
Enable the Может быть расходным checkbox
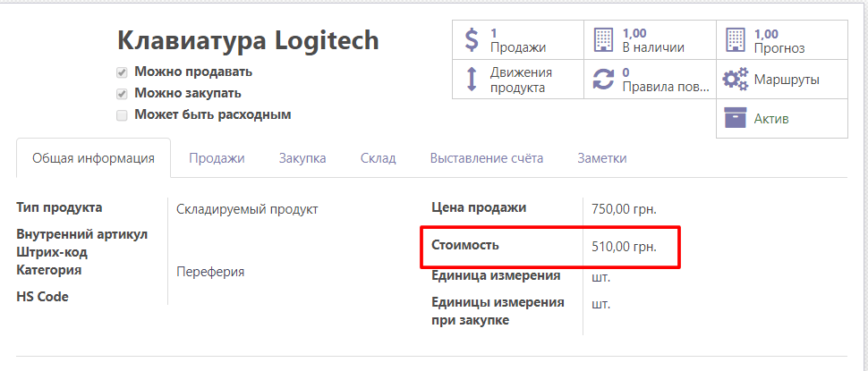(122, 115)
